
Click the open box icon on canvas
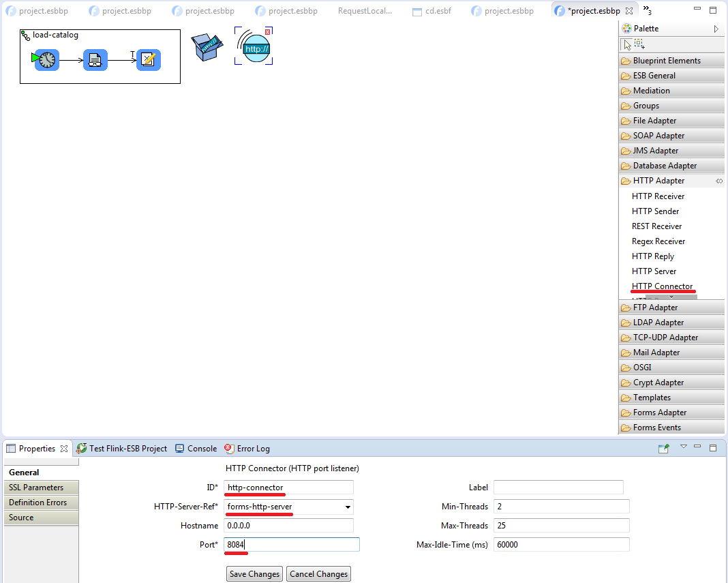tap(207, 47)
